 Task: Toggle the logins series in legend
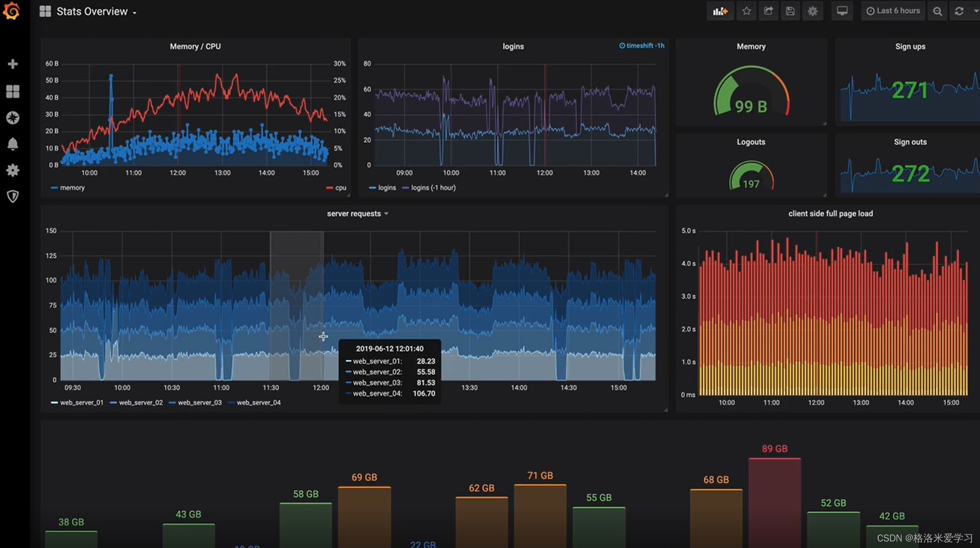pyautogui.click(x=382, y=188)
